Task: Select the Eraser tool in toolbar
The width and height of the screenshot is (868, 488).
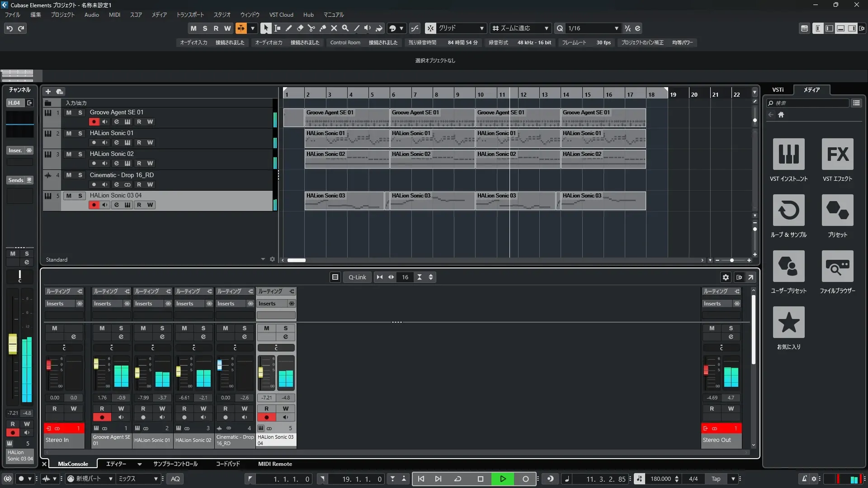Action: point(300,28)
